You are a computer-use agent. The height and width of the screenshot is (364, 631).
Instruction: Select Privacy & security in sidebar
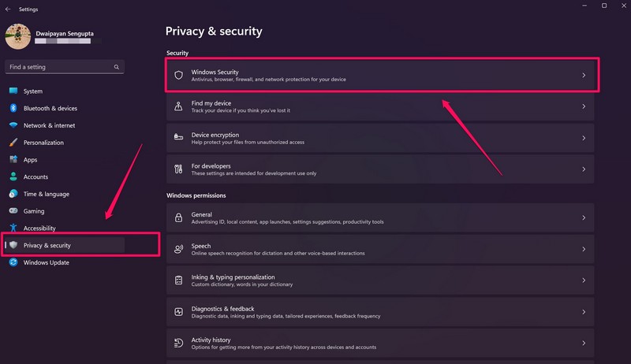pyautogui.click(x=47, y=246)
